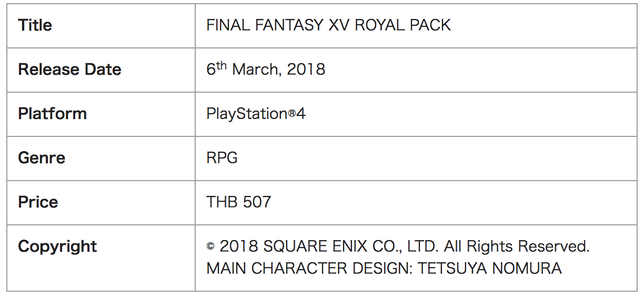Select the RPG genre value
644x297 pixels.
[x=222, y=158]
